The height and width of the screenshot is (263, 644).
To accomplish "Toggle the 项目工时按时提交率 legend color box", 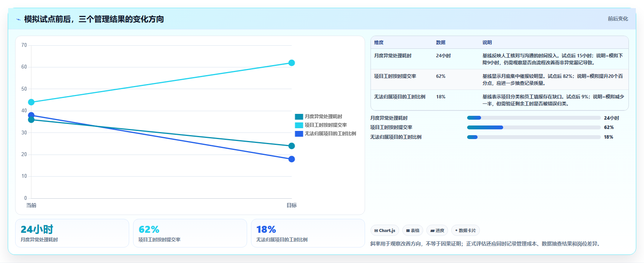I will tap(299, 125).
